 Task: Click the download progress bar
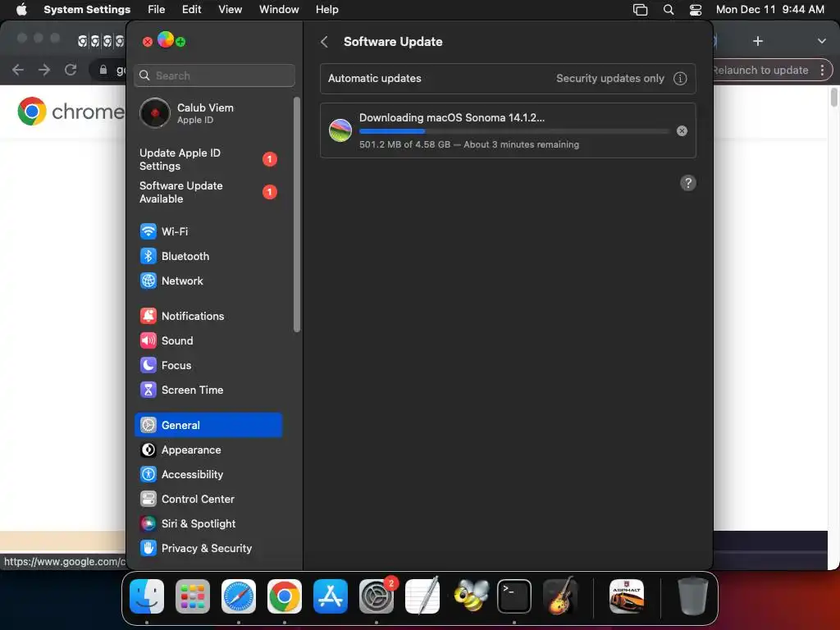pyautogui.click(x=514, y=131)
